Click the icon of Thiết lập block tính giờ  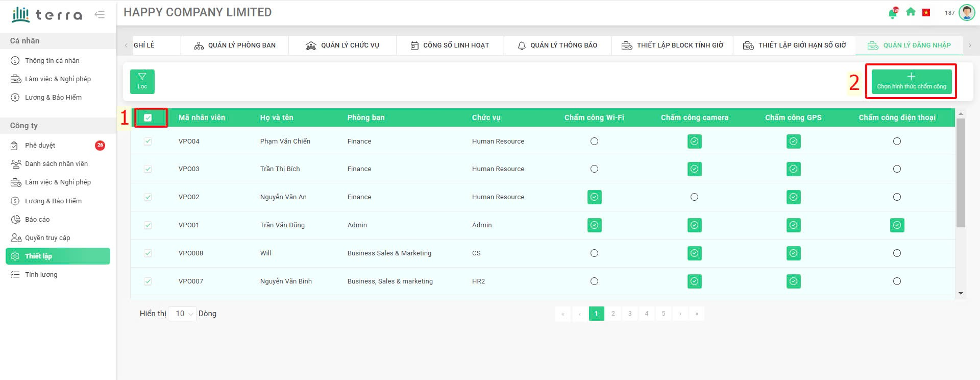pos(627,46)
